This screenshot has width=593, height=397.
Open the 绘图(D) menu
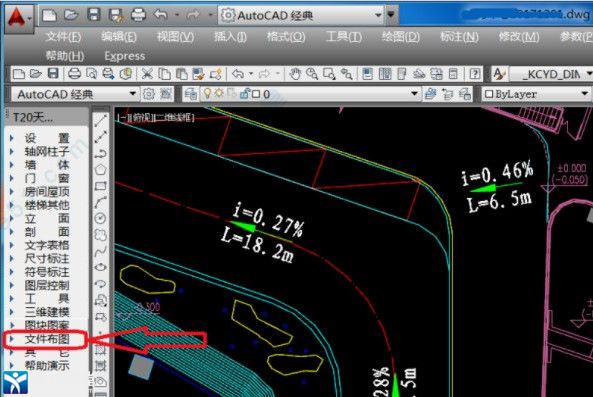point(401,37)
